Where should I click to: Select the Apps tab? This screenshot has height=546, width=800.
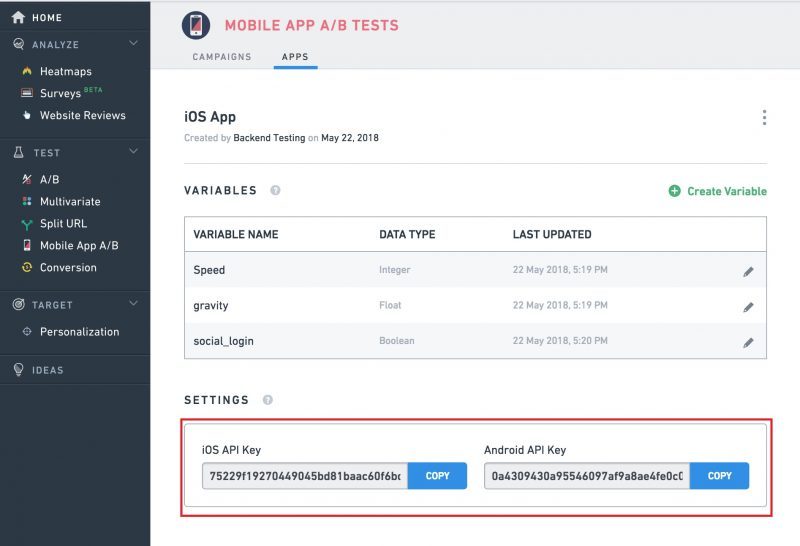[295, 57]
